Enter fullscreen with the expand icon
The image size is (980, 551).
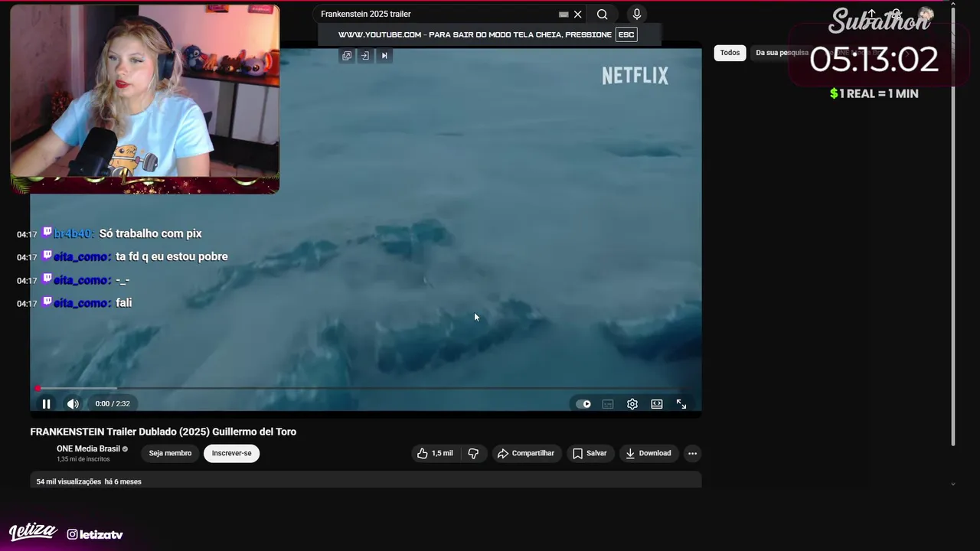681,404
